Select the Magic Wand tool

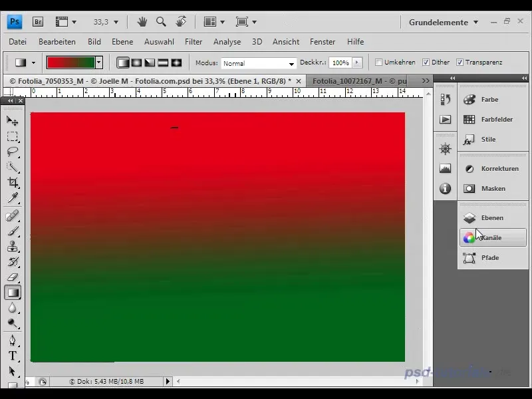pyautogui.click(x=12, y=167)
